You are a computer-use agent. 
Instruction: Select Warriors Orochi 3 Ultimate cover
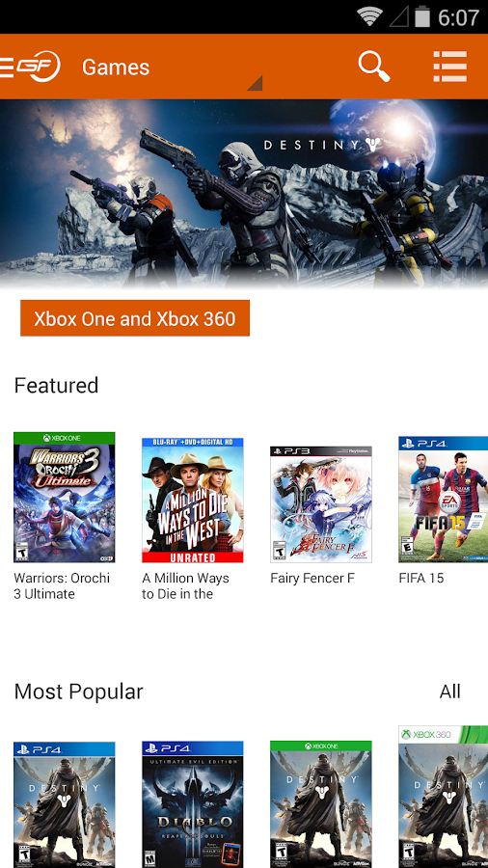coord(65,497)
